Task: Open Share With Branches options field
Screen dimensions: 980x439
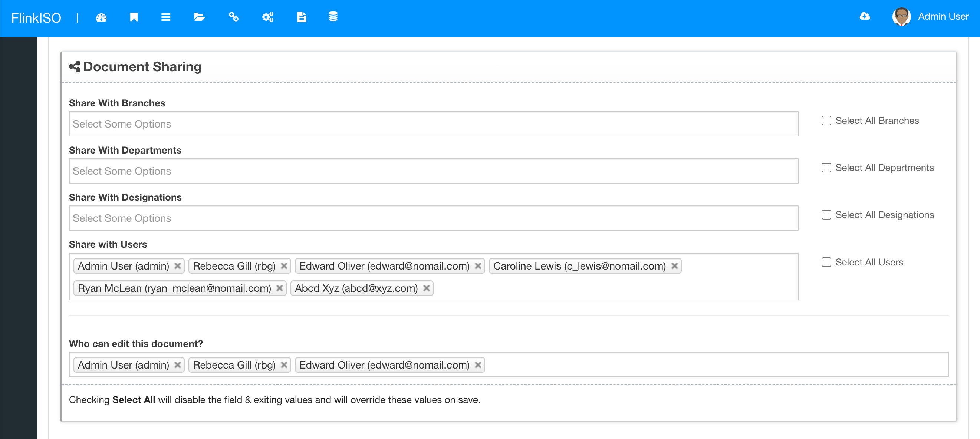Action: pyautogui.click(x=433, y=124)
